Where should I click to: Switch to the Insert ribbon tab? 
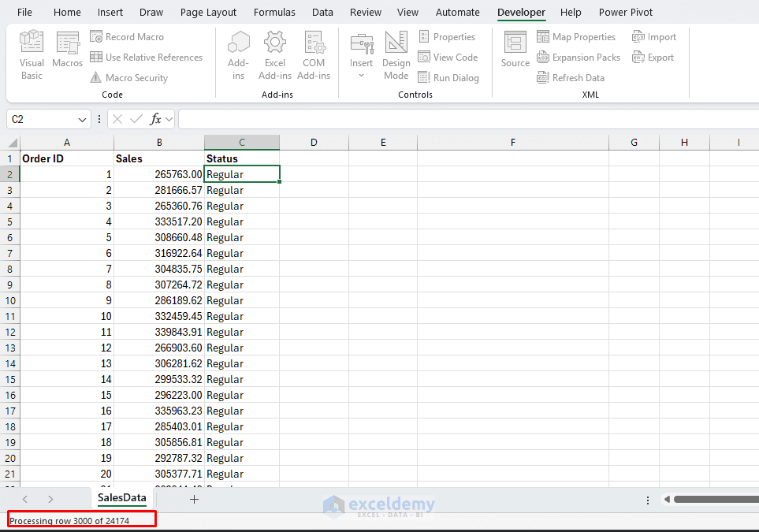[110, 12]
